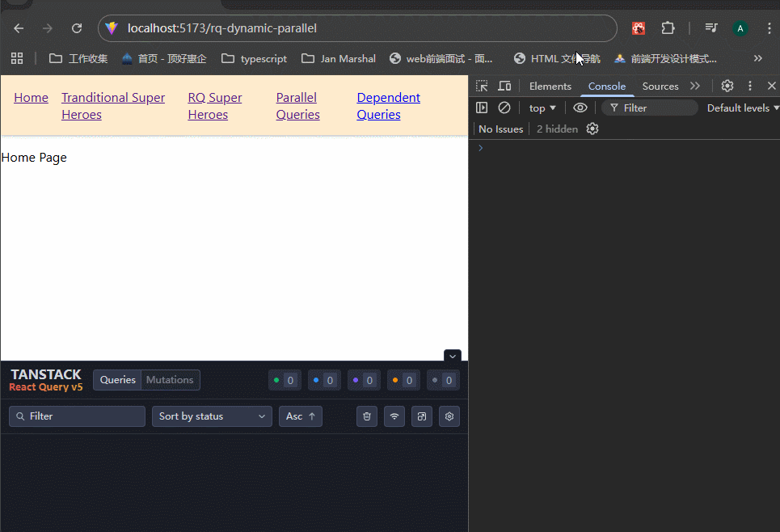This screenshot has width=780, height=532.
Task: Toggle the device toolbar icon
Action: pyautogui.click(x=504, y=87)
